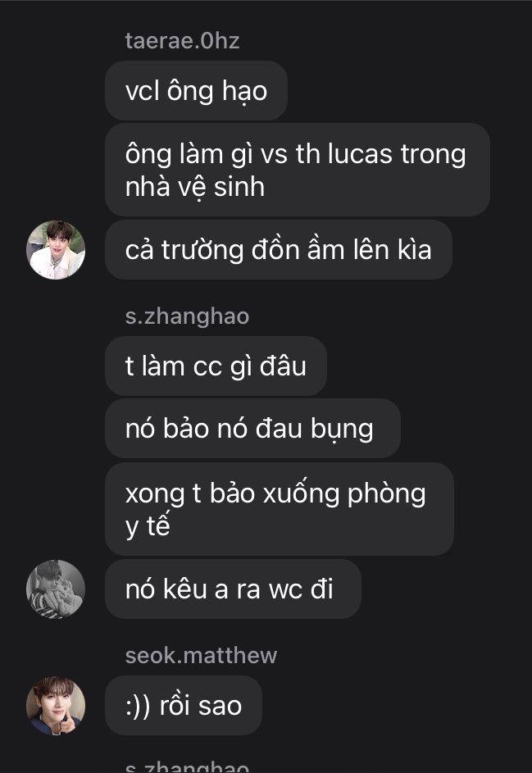532x773 pixels.
Task: Open seok.matthew's avatar photo
Action: (x=56, y=706)
